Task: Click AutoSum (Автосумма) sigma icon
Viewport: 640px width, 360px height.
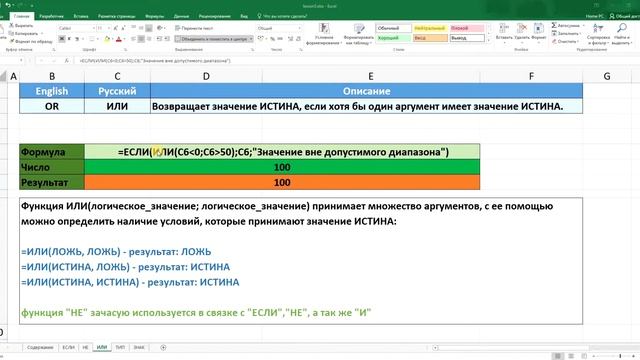Action: tap(554, 25)
